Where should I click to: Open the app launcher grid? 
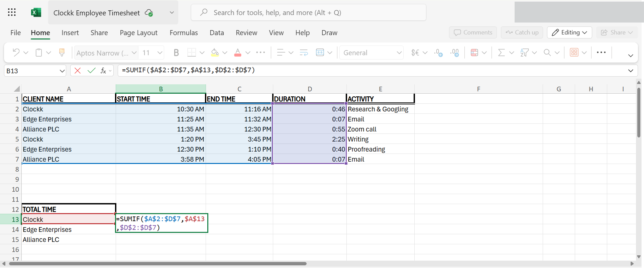coord(12,12)
